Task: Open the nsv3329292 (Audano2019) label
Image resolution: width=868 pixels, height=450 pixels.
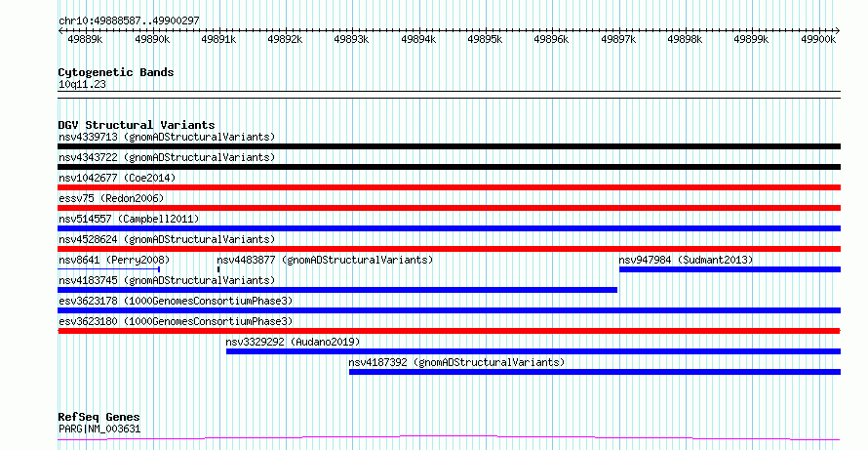Action: pyautogui.click(x=293, y=342)
